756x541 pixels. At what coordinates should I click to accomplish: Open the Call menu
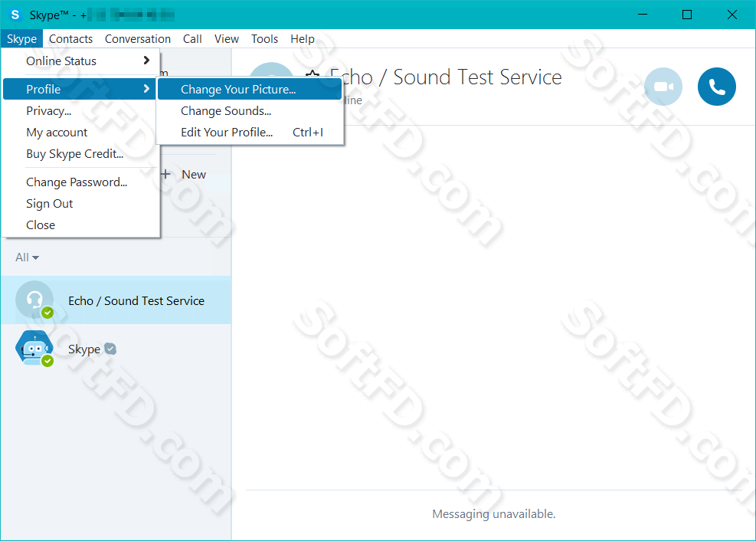click(x=192, y=38)
